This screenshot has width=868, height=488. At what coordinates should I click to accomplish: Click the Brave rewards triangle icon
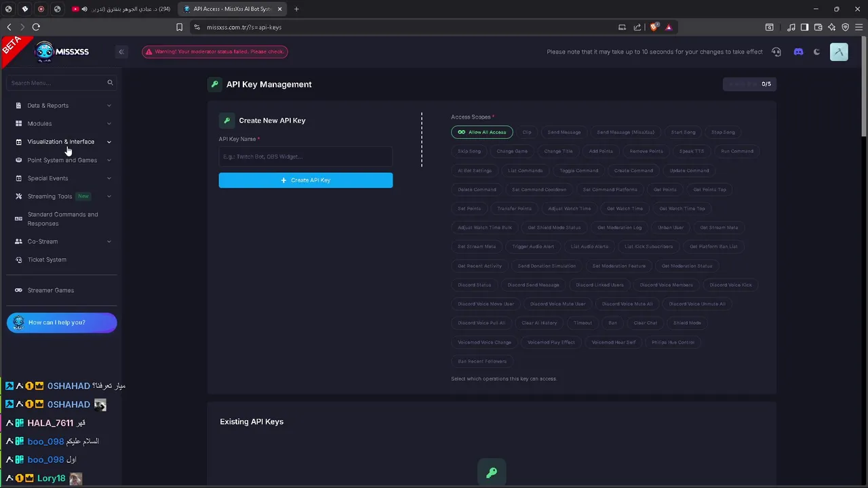[x=669, y=27]
